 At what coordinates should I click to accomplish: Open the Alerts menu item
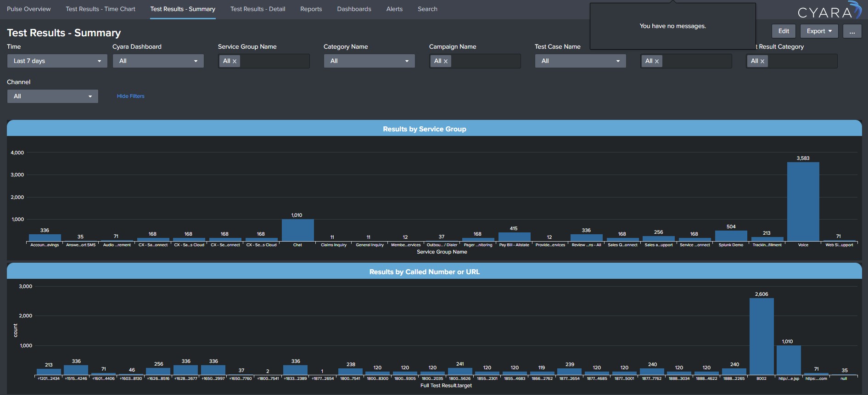tap(394, 9)
